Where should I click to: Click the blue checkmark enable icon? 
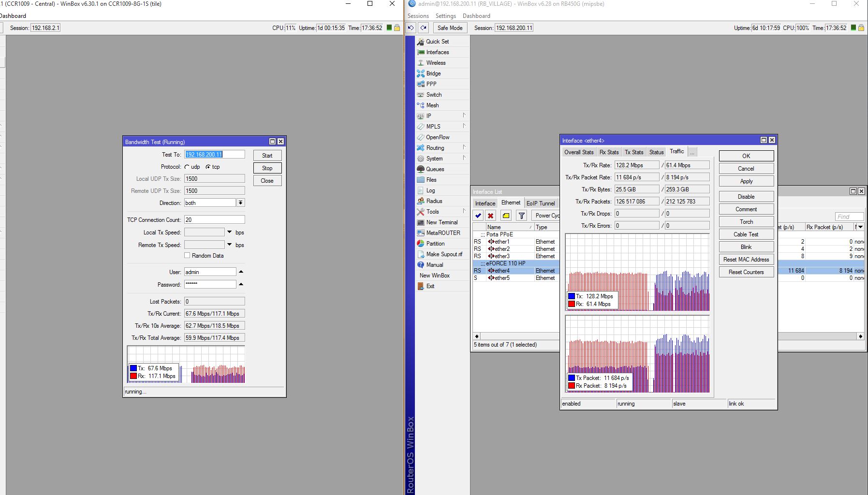[478, 216]
